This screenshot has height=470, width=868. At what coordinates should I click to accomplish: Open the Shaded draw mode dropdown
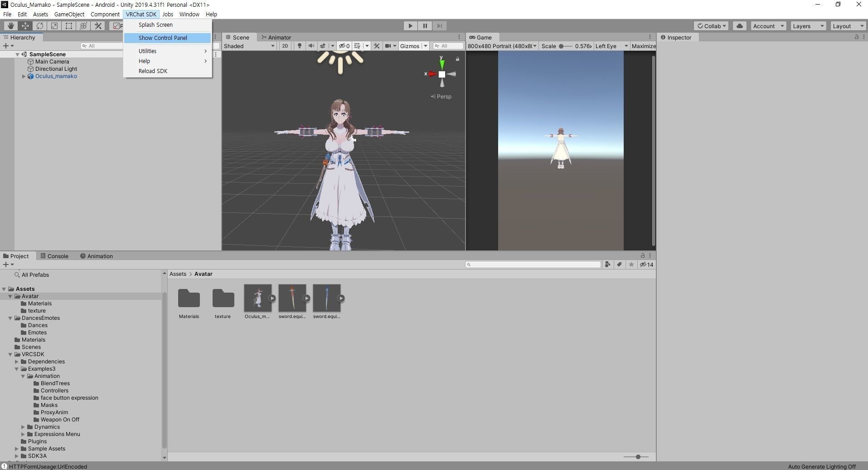[249, 46]
